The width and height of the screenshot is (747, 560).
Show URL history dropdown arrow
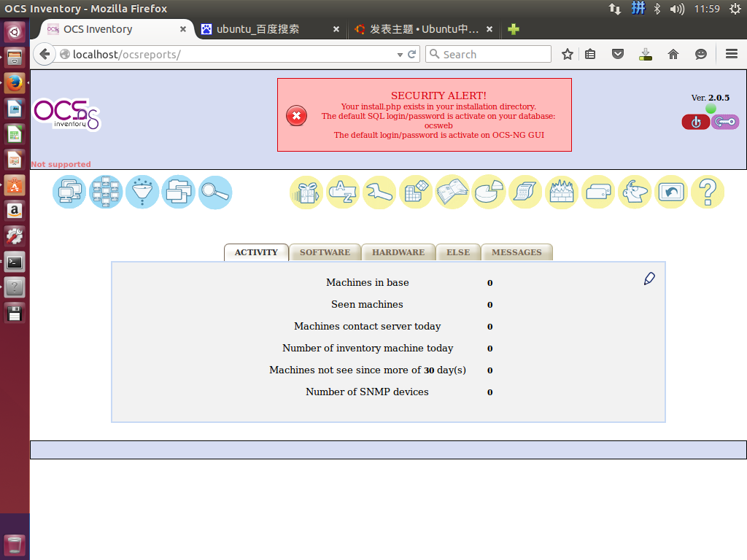(400, 55)
